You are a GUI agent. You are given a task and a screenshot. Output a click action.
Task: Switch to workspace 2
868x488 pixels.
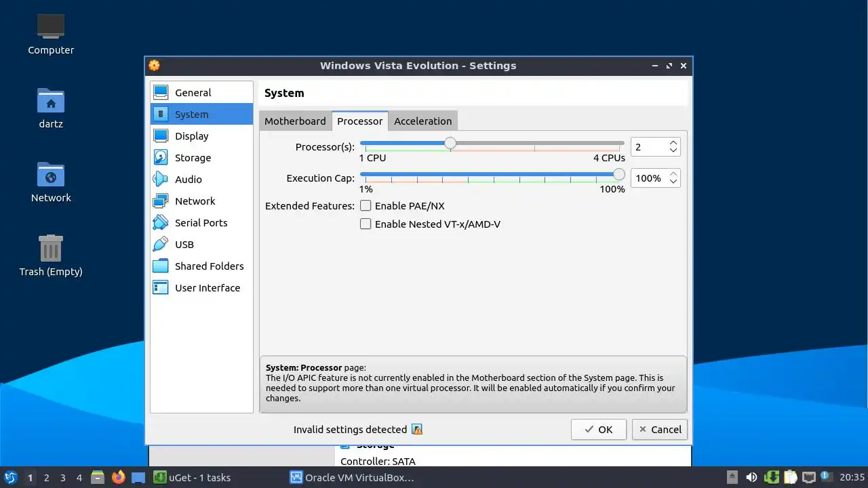point(46,477)
